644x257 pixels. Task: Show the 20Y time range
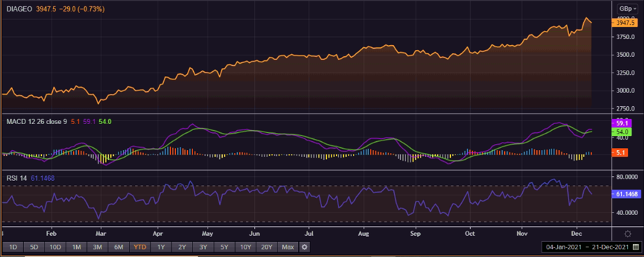[267, 247]
